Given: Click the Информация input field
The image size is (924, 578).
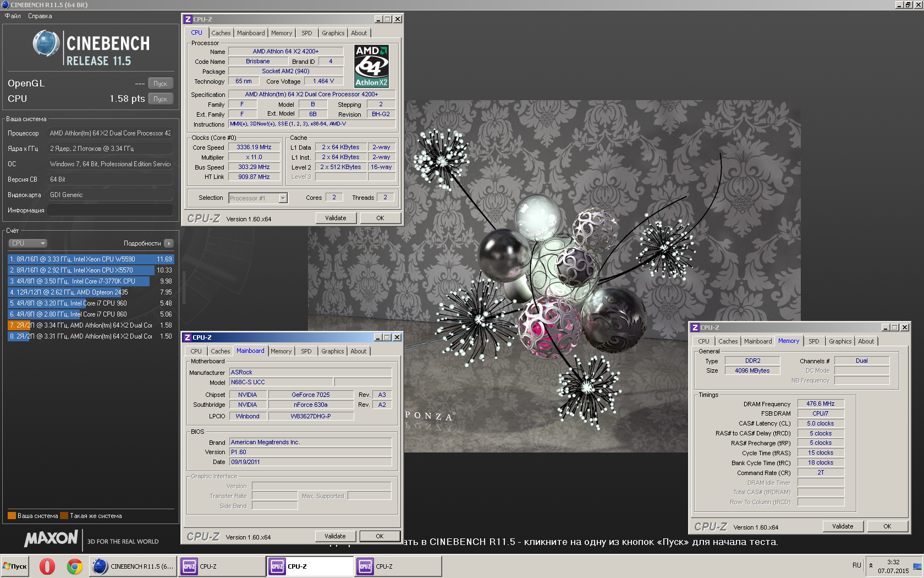Looking at the screenshot, I should coord(110,210).
